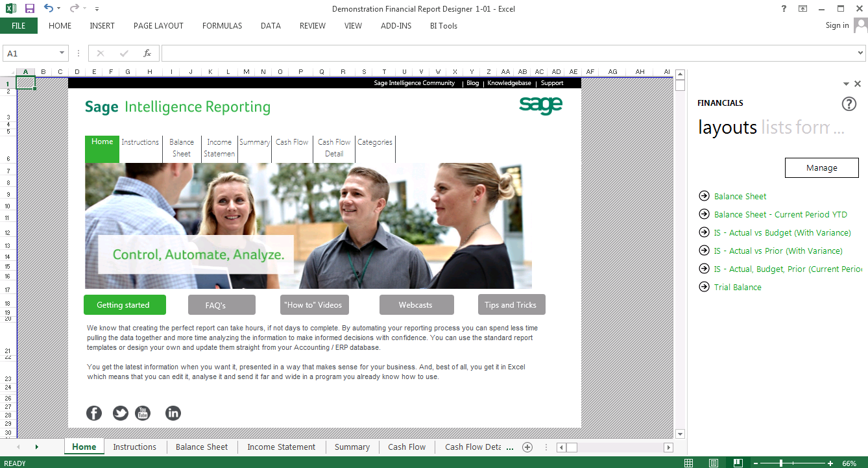The width and height of the screenshot is (868, 468).
Task: Click the Redo arrow icon
Action: 74,8
